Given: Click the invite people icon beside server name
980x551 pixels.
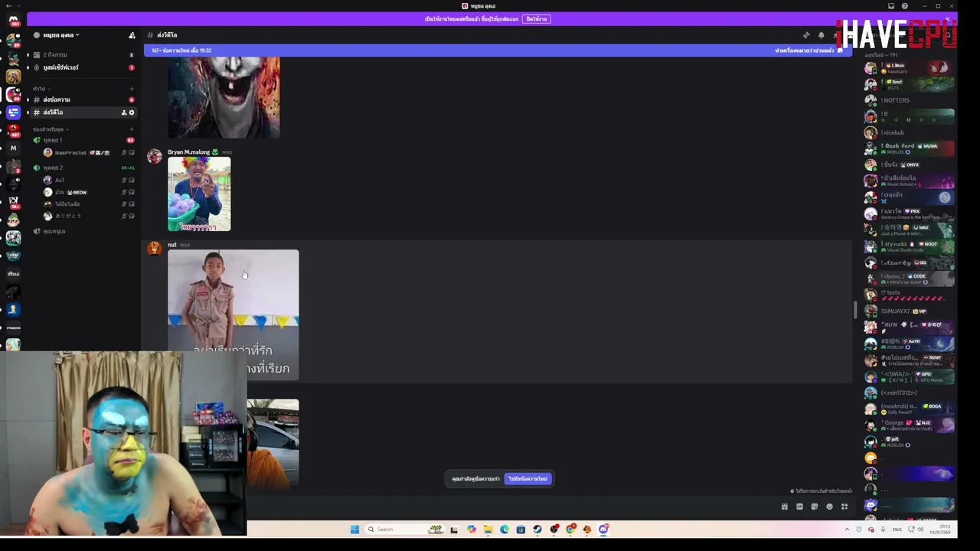Looking at the screenshot, I should (x=132, y=35).
